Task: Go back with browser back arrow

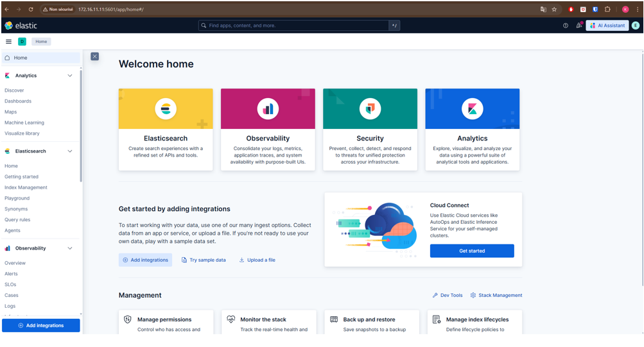Action: [6, 9]
